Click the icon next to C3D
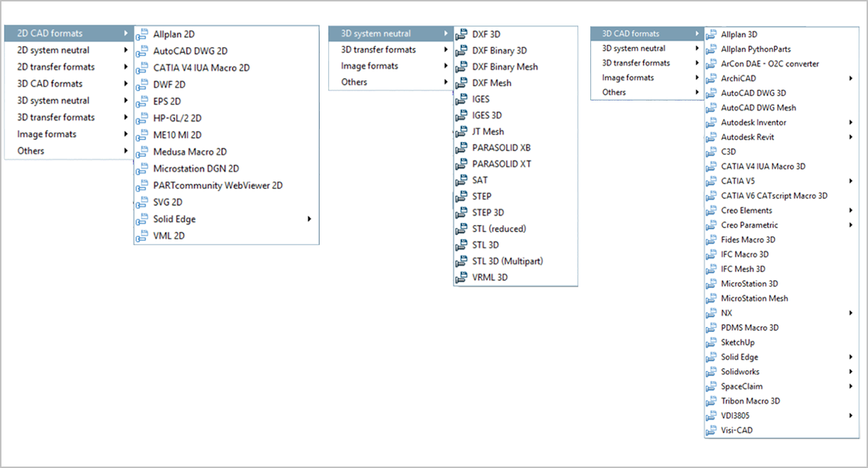This screenshot has width=868, height=468. click(x=710, y=152)
